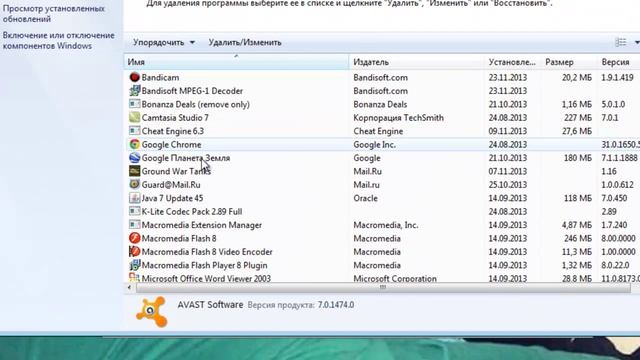The image size is (640, 360).
Task: Click the Camtasia Studio 7 icon
Action: click(x=134, y=118)
